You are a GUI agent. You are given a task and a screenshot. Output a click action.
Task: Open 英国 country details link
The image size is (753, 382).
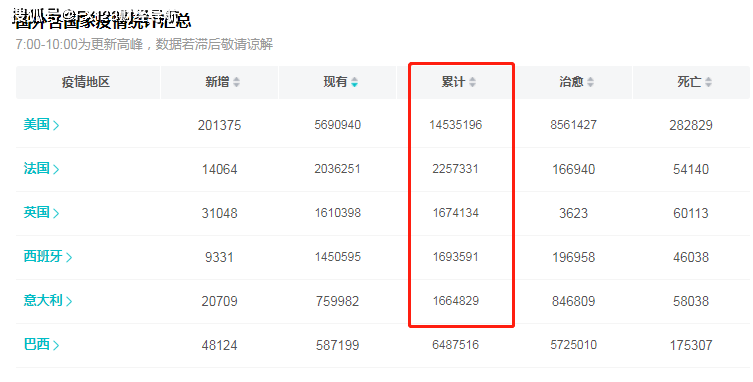click(x=41, y=213)
